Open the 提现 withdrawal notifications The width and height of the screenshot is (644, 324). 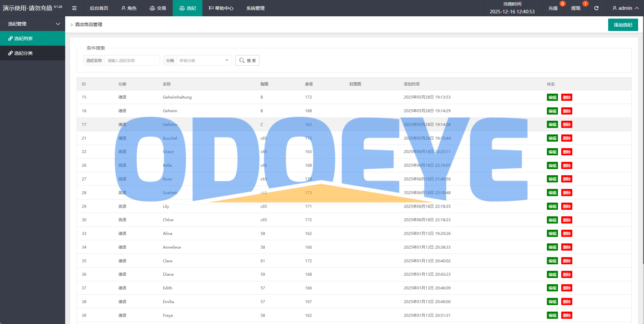point(576,8)
